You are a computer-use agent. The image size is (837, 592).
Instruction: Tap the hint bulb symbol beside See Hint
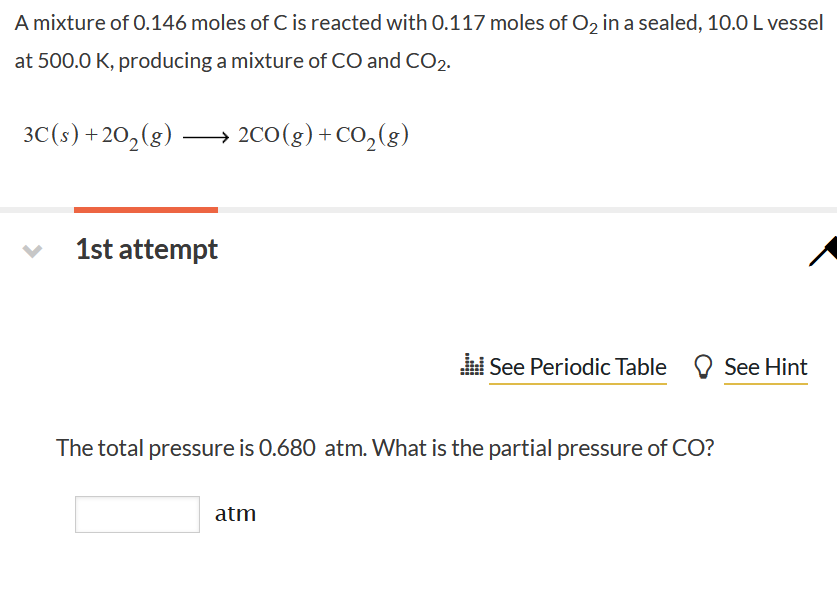[703, 366]
